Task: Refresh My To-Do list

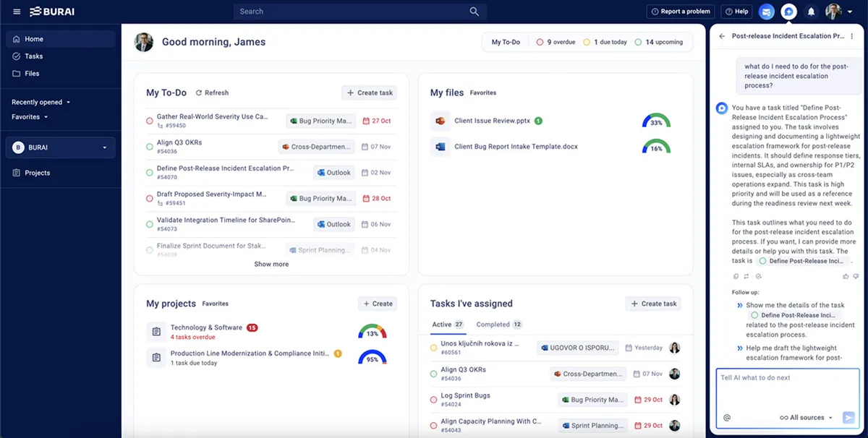Action: click(x=212, y=93)
